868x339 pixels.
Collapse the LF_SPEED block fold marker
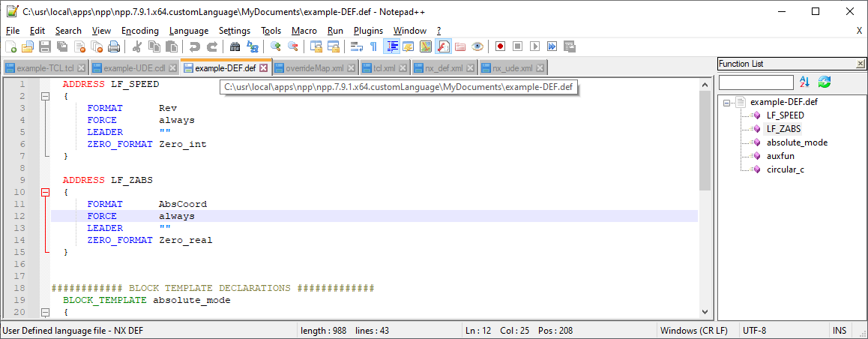click(46, 97)
